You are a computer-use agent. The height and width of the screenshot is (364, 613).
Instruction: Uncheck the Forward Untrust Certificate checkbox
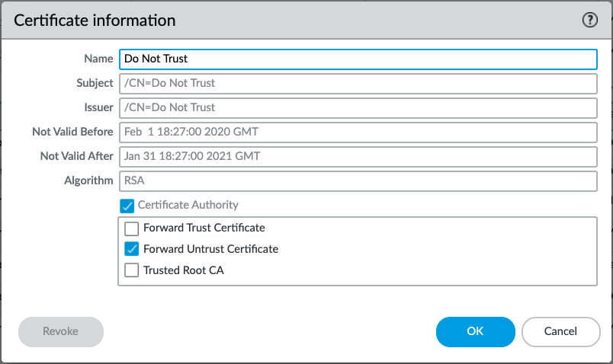tap(132, 249)
